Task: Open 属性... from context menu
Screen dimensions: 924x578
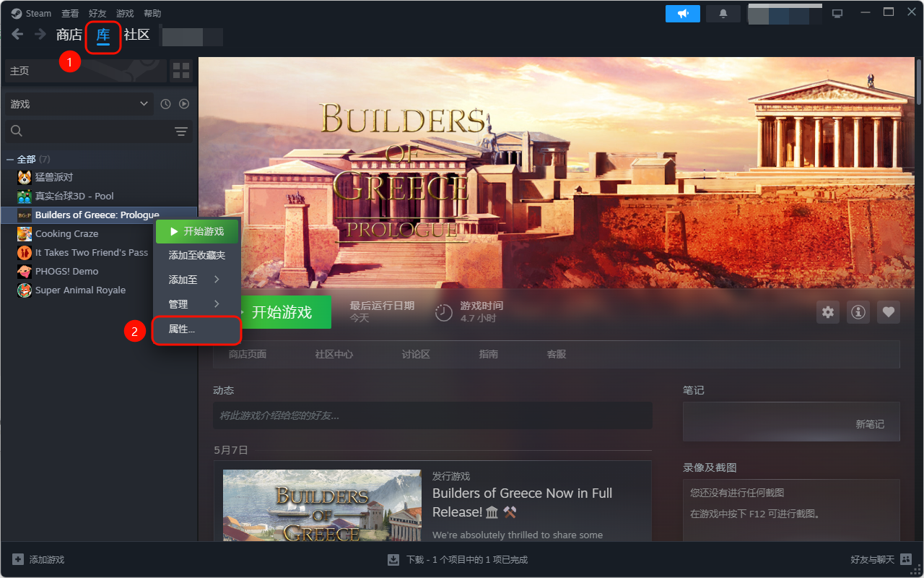Action: tap(197, 329)
